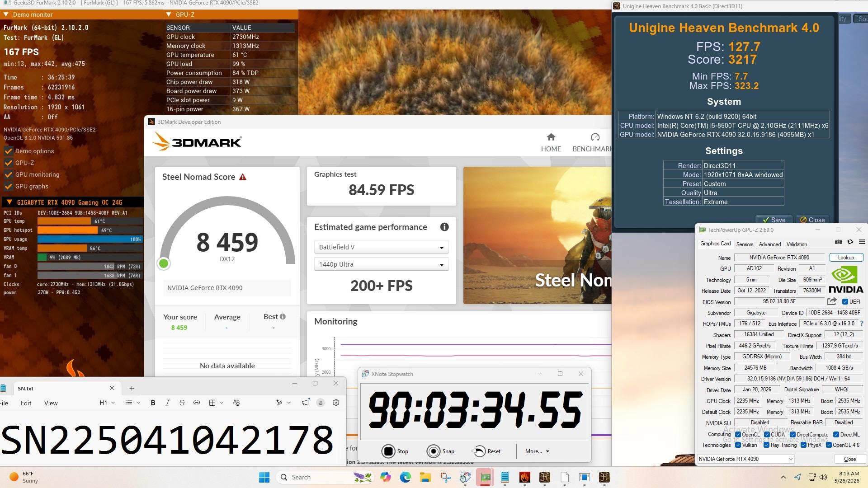
Task: Toggle the UEFI checkbox in GPU-Z
Action: pos(845,302)
